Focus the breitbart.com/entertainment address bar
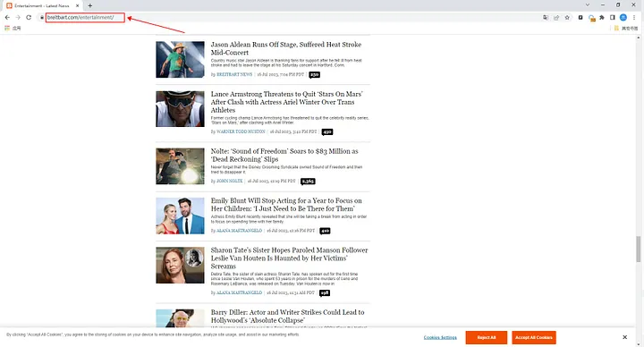The width and height of the screenshot is (644, 347). (85, 17)
